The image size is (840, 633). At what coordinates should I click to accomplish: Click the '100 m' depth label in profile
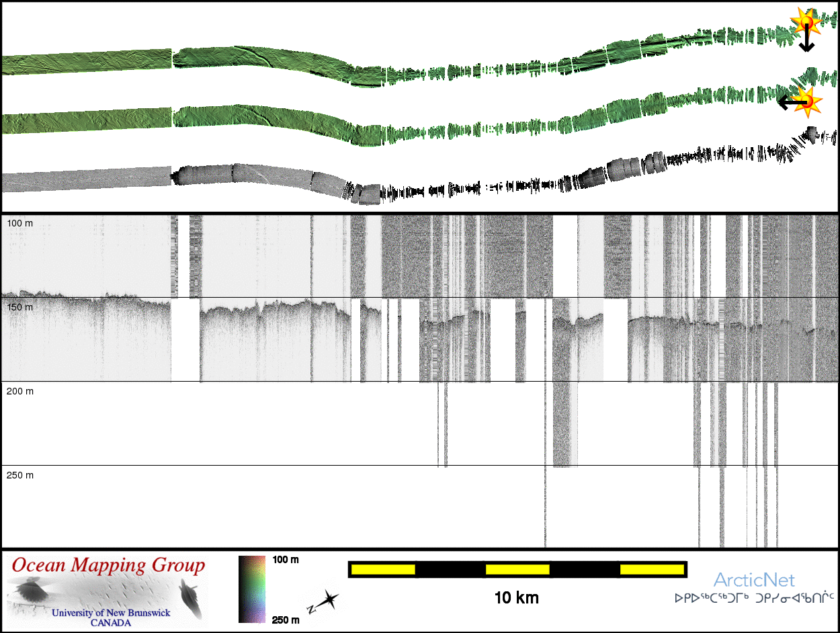[x=19, y=222]
